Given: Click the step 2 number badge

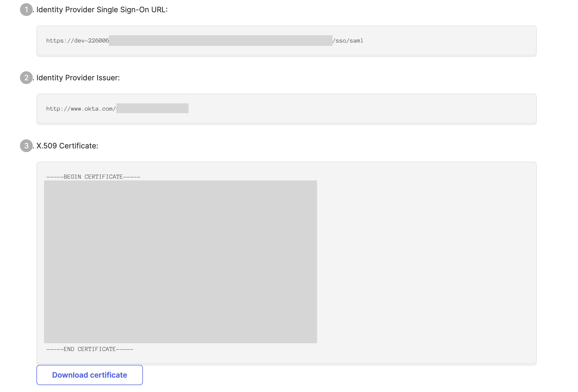Looking at the screenshot, I should click(x=26, y=78).
